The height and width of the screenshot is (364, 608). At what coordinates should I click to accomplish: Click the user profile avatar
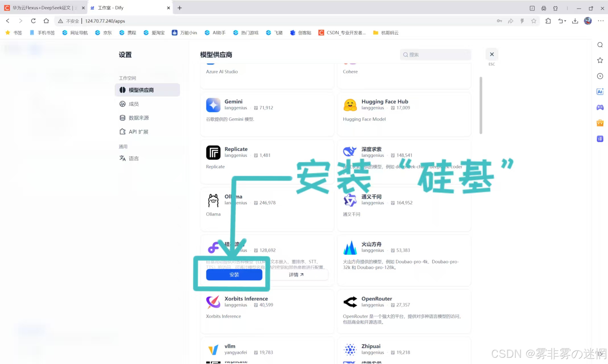pyautogui.click(x=588, y=21)
